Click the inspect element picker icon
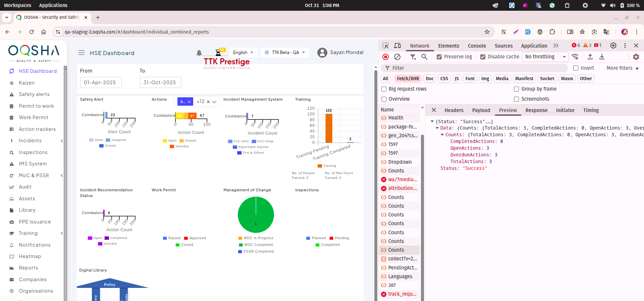The image size is (644, 301). tap(386, 46)
